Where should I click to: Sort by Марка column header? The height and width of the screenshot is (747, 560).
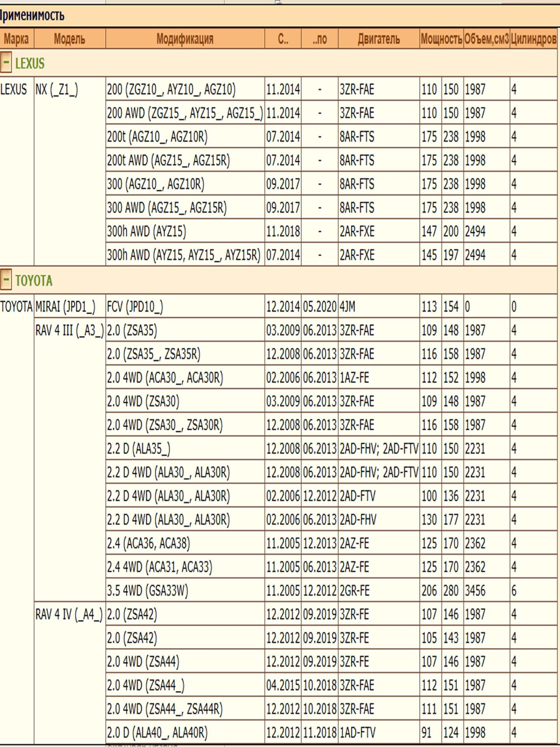click(x=16, y=39)
